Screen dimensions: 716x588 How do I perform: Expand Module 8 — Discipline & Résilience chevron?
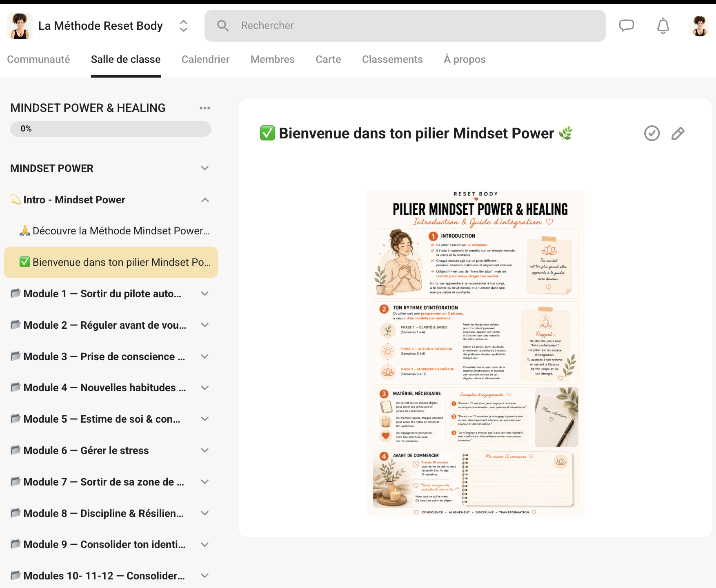click(x=205, y=513)
